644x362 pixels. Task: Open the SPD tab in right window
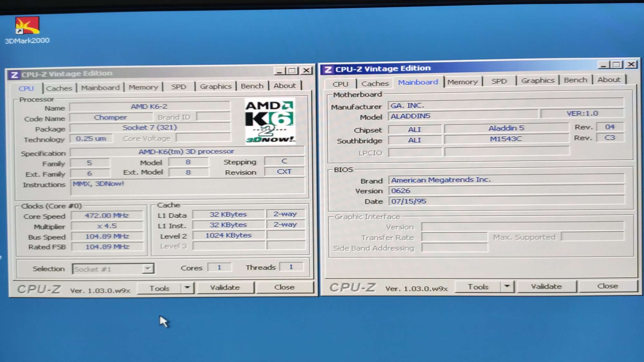click(499, 81)
